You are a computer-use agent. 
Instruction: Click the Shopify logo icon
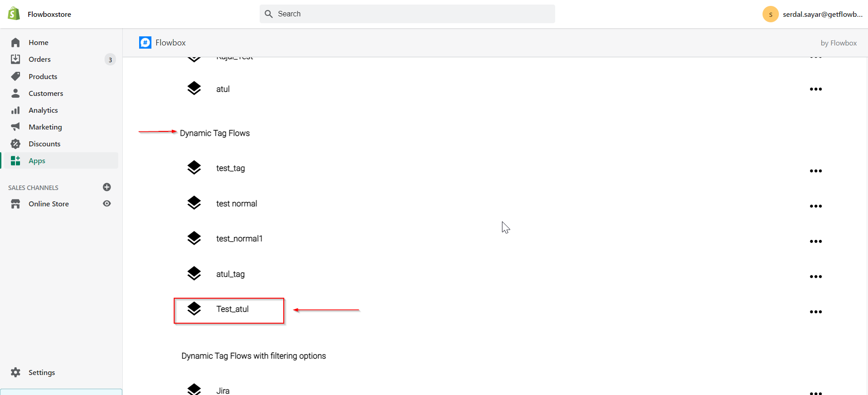coord(14,14)
